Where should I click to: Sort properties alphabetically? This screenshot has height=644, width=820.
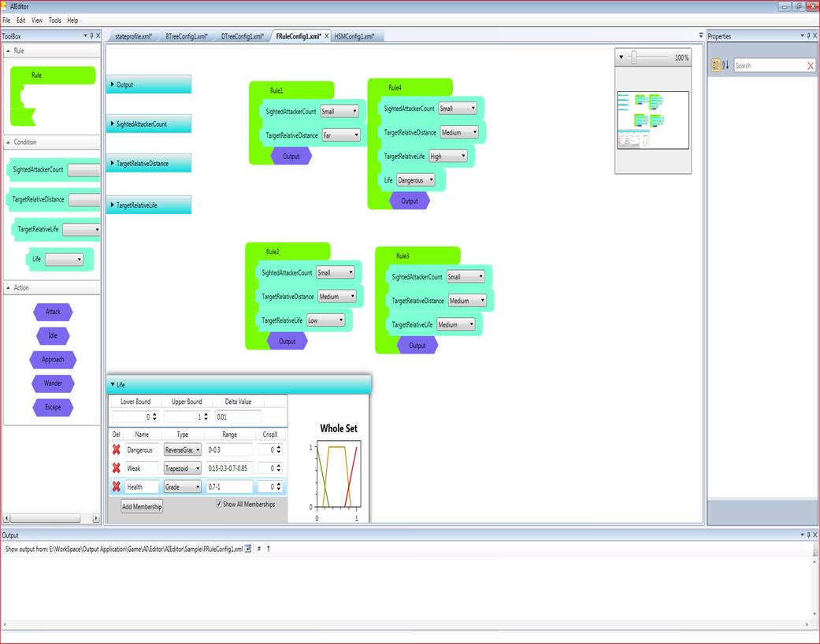725,66
